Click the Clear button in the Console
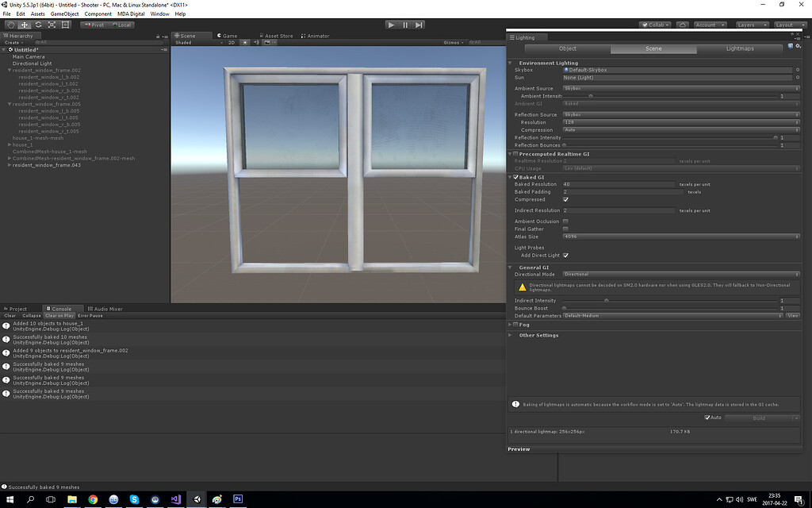The height and width of the screenshot is (508, 812). click(9, 315)
